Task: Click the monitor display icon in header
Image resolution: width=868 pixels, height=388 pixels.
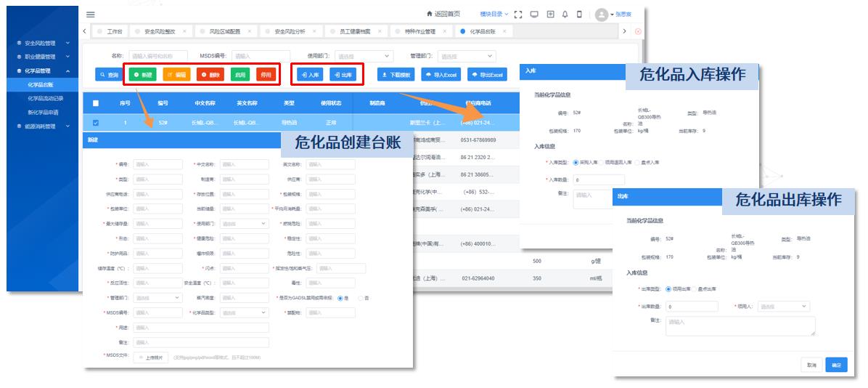Action: coord(534,15)
